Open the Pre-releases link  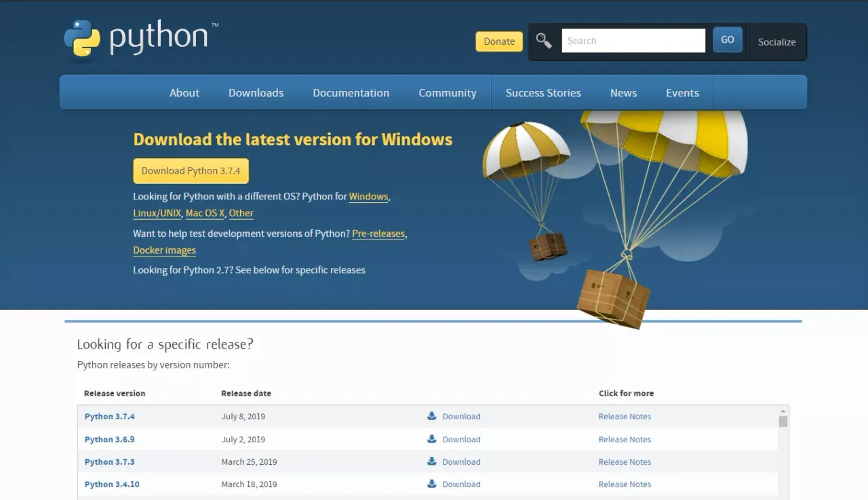pyautogui.click(x=378, y=233)
